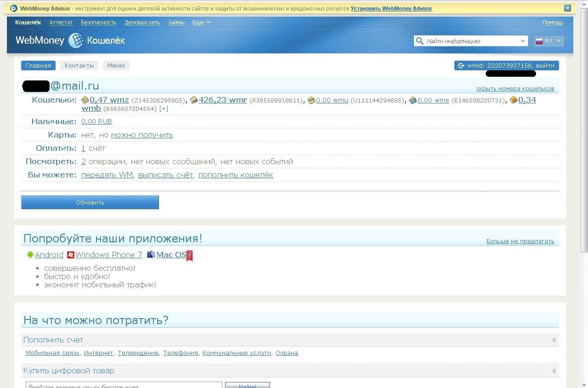The width and height of the screenshot is (588, 388).
Task: Click the Android robot icon
Action: (x=30, y=255)
